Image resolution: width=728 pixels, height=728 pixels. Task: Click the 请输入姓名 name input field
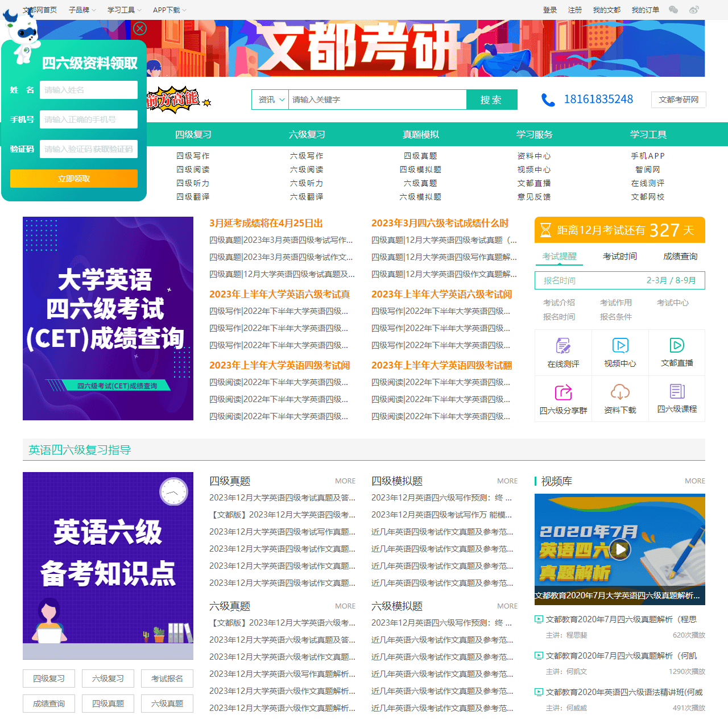[88, 90]
